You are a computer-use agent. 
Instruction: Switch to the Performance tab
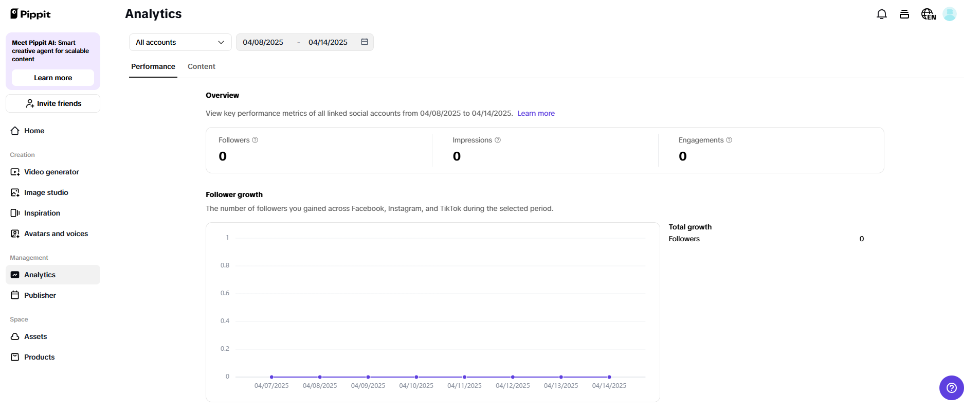click(153, 66)
